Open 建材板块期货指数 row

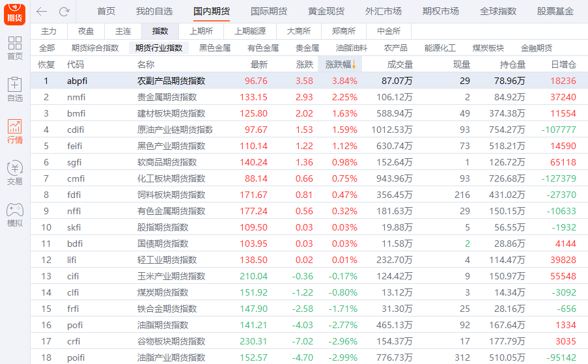(309, 113)
